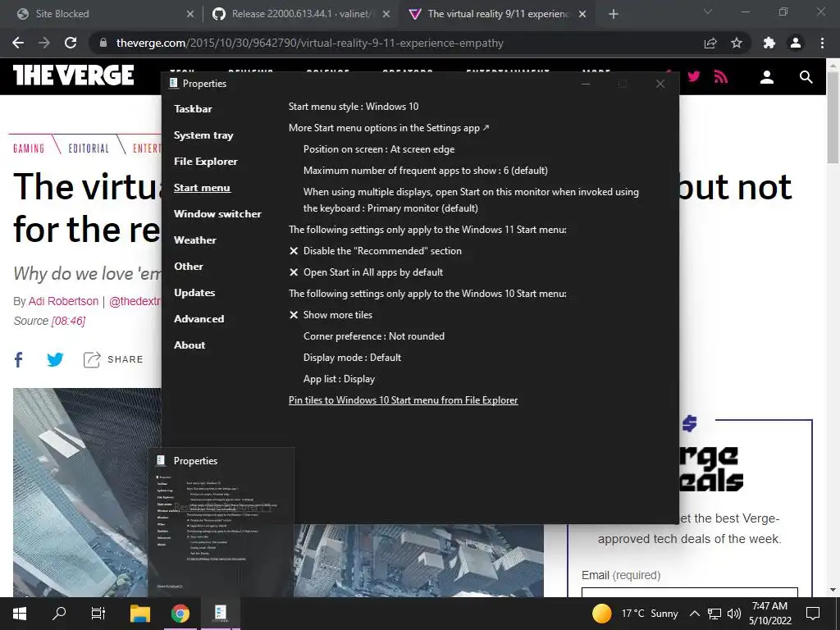The height and width of the screenshot is (630, 840).
Task: Switch to File Explorer settings
Action: 206,162
